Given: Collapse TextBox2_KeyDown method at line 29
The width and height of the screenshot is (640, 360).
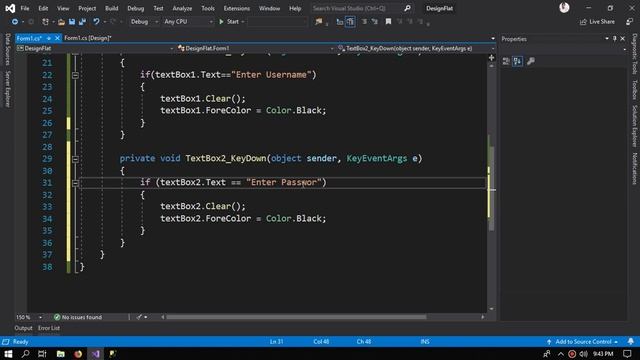Looking at the screenshot, I should click(75, 159).
